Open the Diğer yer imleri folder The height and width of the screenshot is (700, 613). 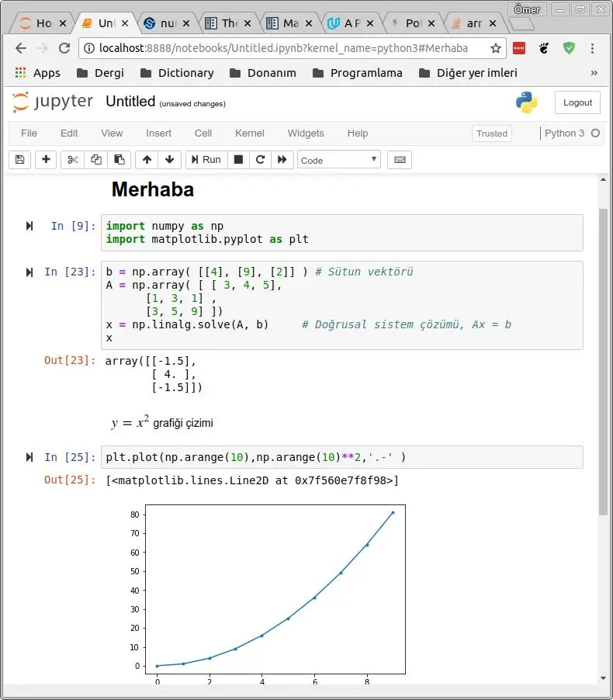tap(469, 73)
